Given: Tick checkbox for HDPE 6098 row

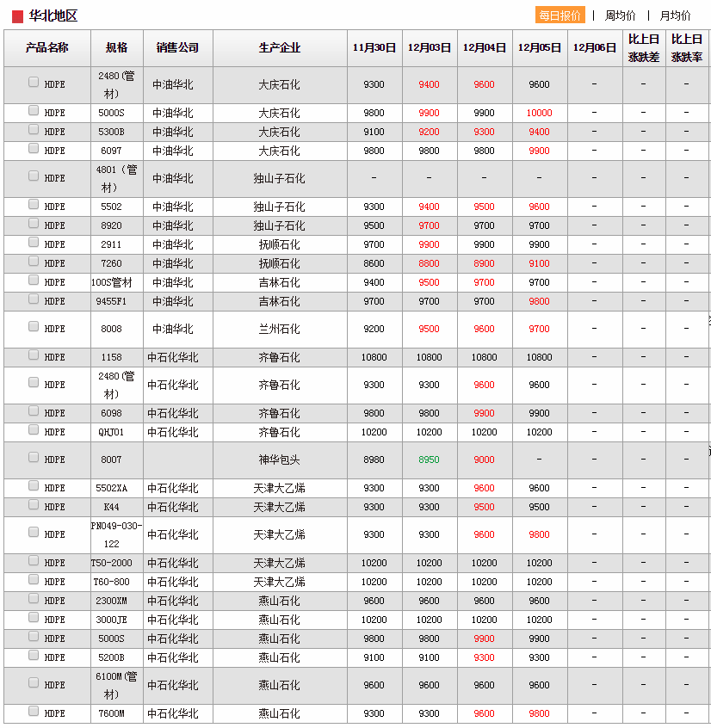Looking at the screenshot, I should 34,410.
